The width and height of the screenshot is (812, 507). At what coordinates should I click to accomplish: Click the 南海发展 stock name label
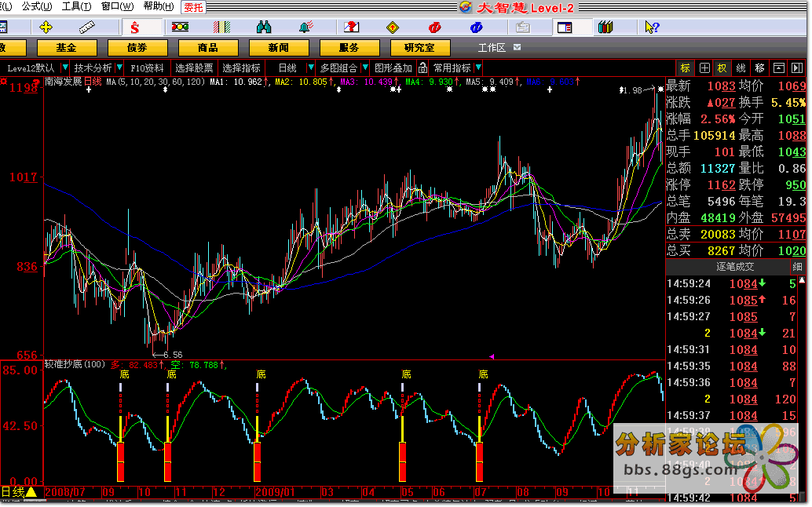(x=63, y=81)
